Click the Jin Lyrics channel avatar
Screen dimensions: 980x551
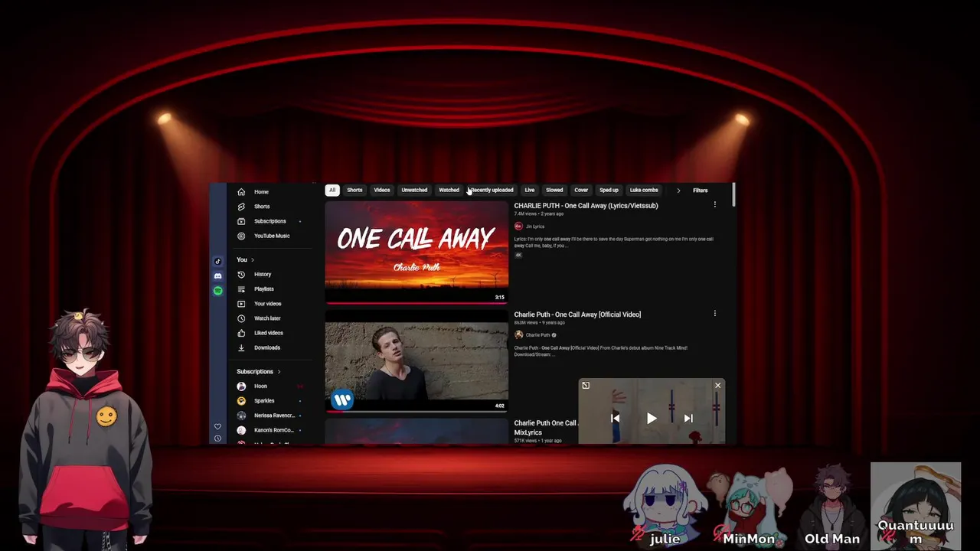point(518,227)
